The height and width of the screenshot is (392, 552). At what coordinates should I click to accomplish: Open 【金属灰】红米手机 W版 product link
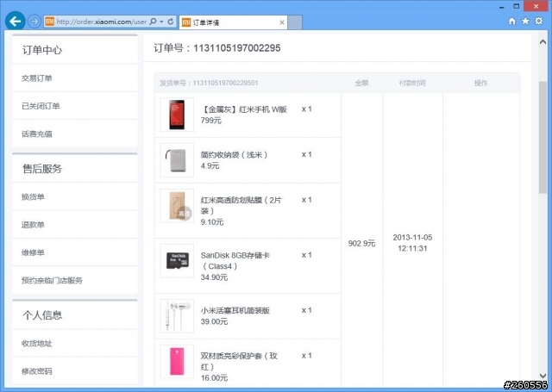click(x=243, y=109)
